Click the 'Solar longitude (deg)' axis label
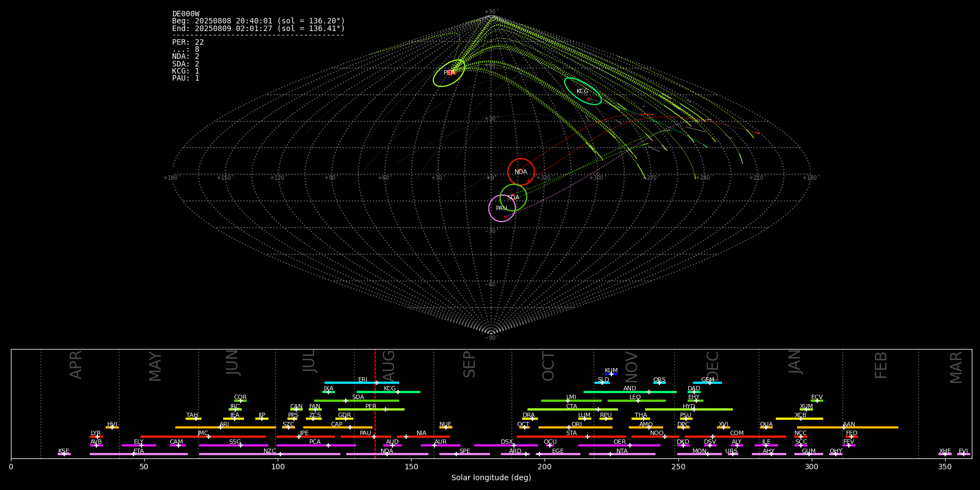 pyautogui.click(x=491, y=478)
